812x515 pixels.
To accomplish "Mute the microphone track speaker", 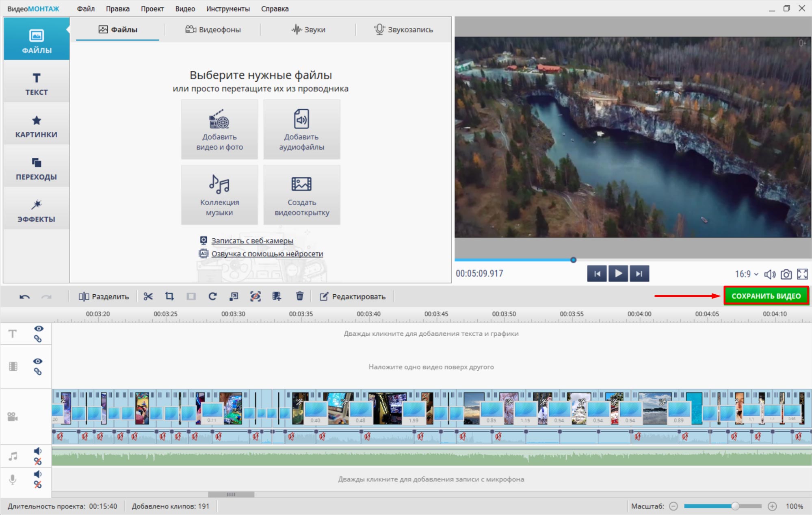I will click(38, 474).
